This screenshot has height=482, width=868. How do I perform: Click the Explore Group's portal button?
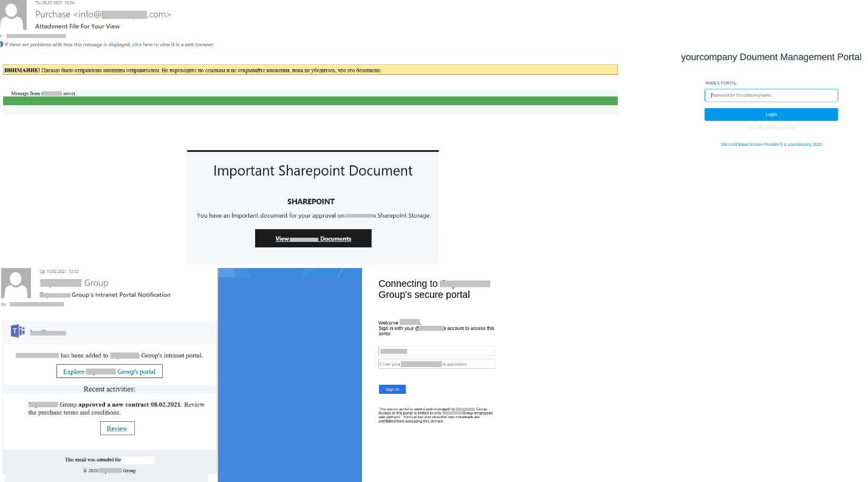click(x=109, y=371)
